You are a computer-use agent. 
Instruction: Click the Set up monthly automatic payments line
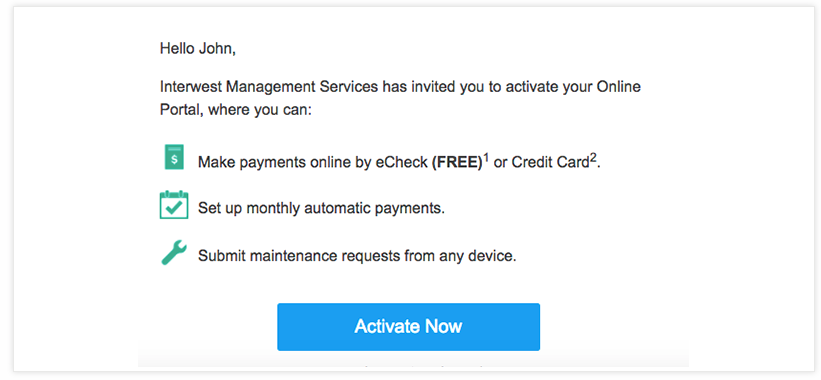(x=321, y=208)
